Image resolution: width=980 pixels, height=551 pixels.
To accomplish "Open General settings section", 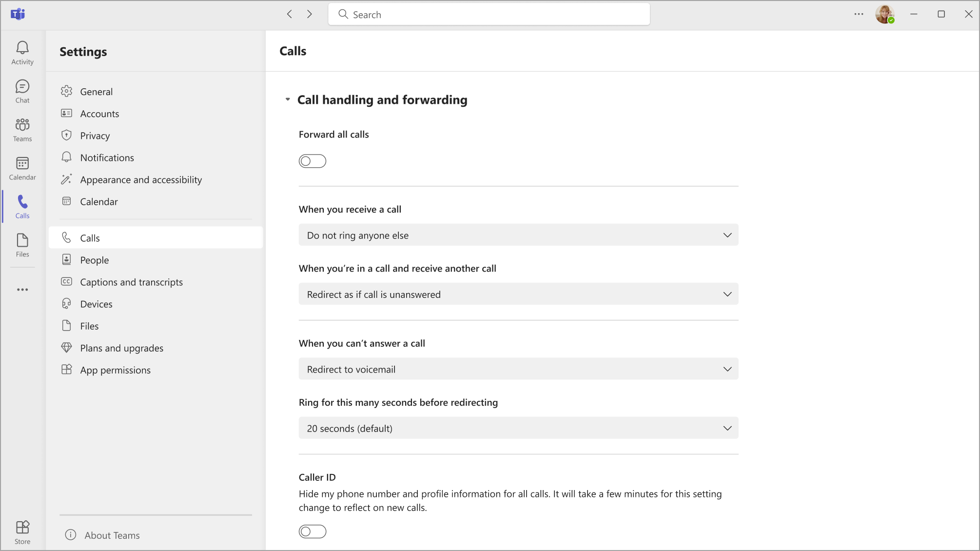I will coord(96,92).
